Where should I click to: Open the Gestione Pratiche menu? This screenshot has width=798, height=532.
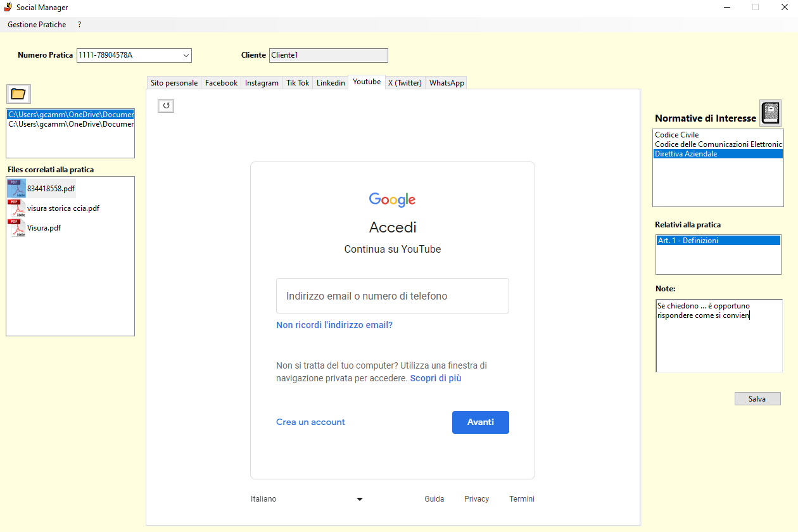coord(37,25)
